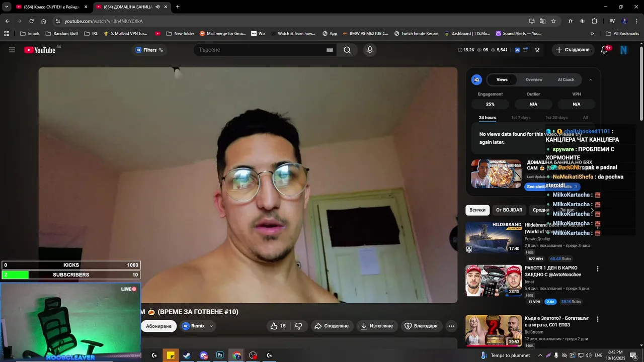Select the Views tab in IQ panel

pos(502,79)
